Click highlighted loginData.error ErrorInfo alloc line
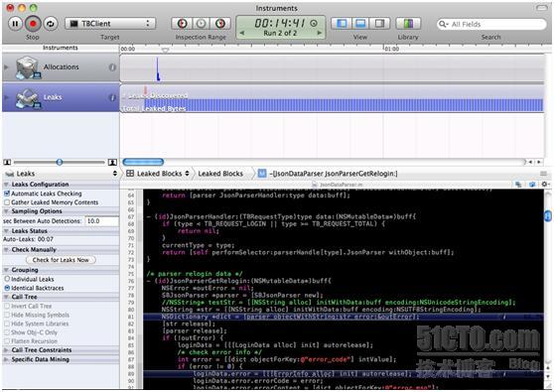Viewport: 554px width, 392px height. 344,373
